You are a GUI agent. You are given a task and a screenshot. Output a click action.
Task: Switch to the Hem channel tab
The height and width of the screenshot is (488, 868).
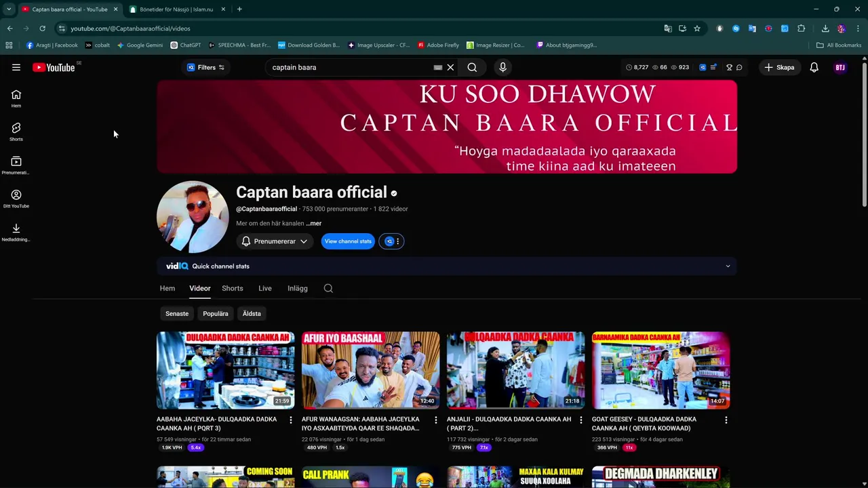point(167,288)
